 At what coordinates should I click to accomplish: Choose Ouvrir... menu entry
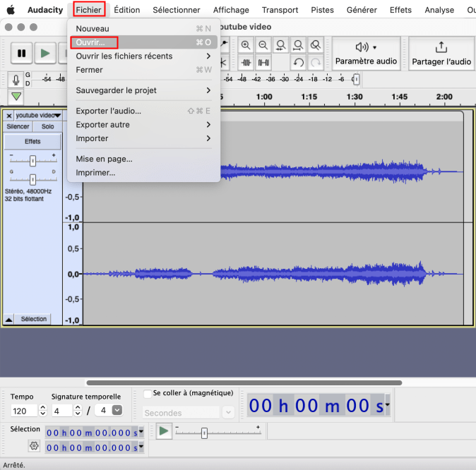tap(143, 42)
